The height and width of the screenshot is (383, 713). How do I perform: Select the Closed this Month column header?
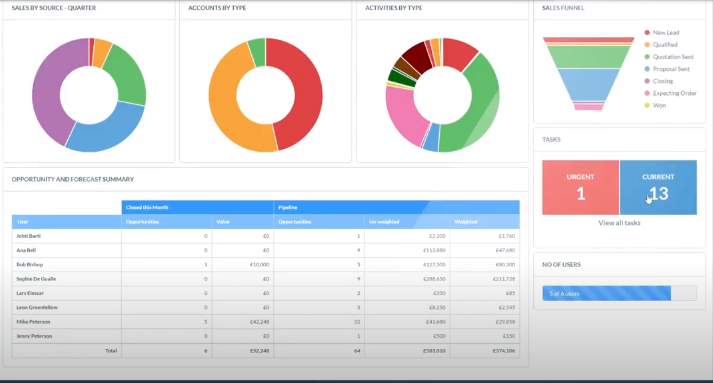(197, 207)
